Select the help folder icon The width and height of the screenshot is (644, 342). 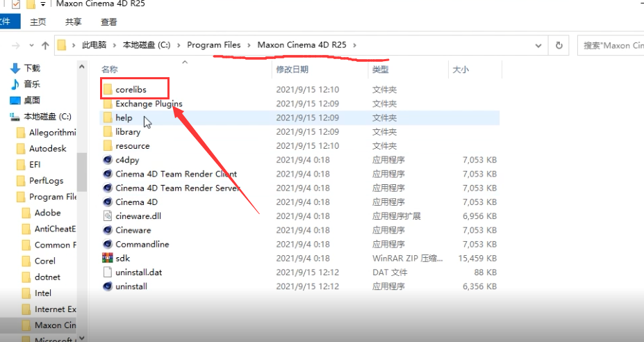point(108,117)
